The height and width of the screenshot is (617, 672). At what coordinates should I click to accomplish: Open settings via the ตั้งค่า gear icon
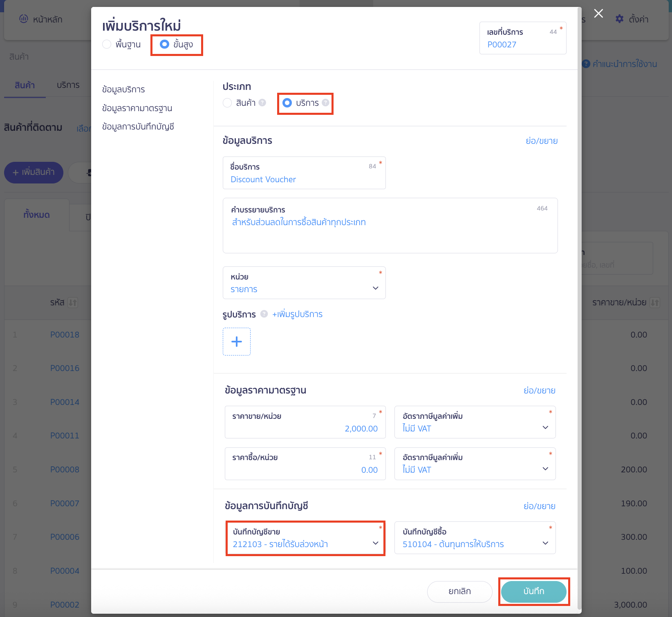pyautogui.click(x=619, y=19)
